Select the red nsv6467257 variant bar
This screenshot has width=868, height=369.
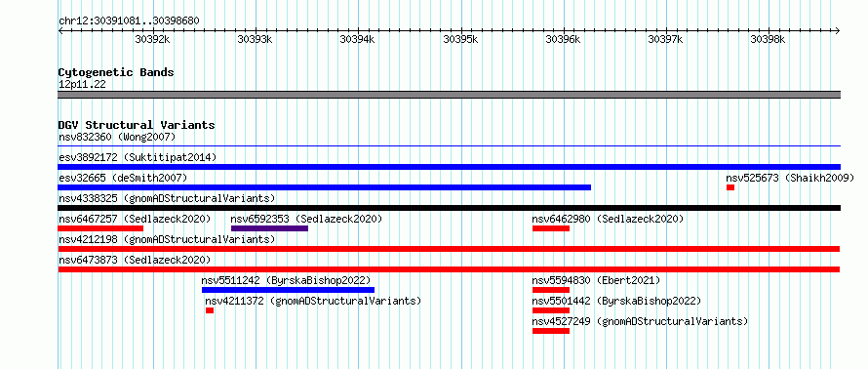pos(100,228)
